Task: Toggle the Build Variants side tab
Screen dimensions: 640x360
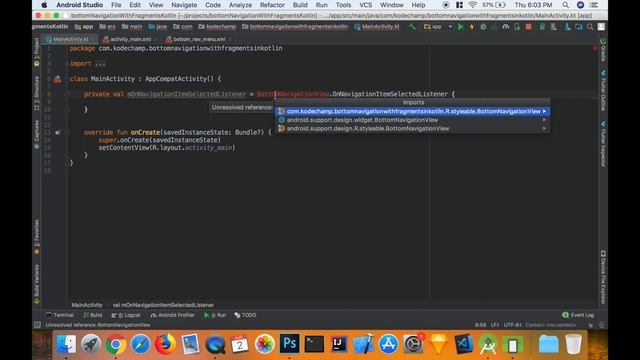Action: (37, 284)
